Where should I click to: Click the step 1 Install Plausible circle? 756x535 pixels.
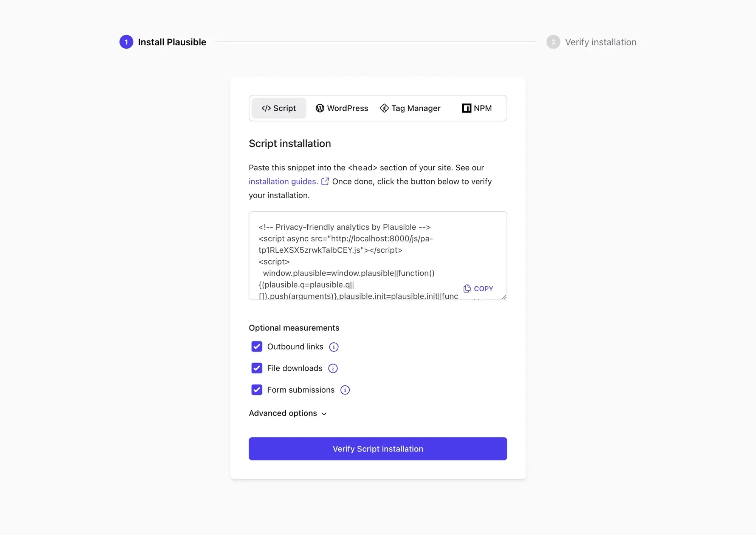click(x=126, y=42)
